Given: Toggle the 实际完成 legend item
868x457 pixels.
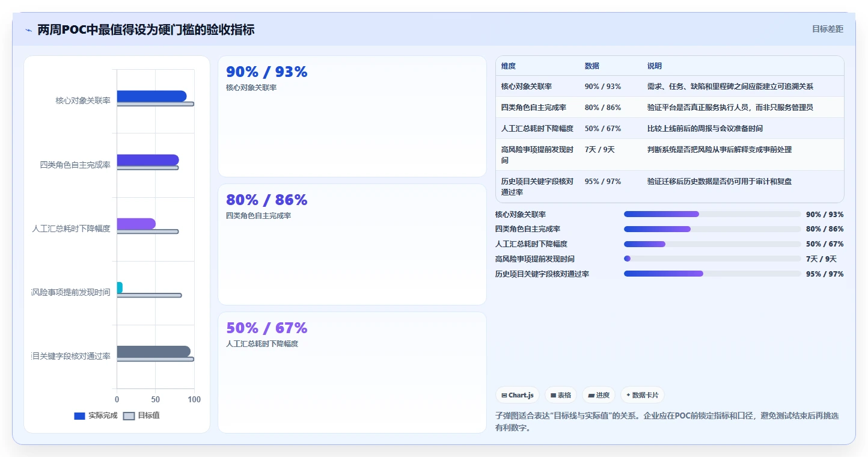Looking at the screenshot, I should (x=96, y=416).
